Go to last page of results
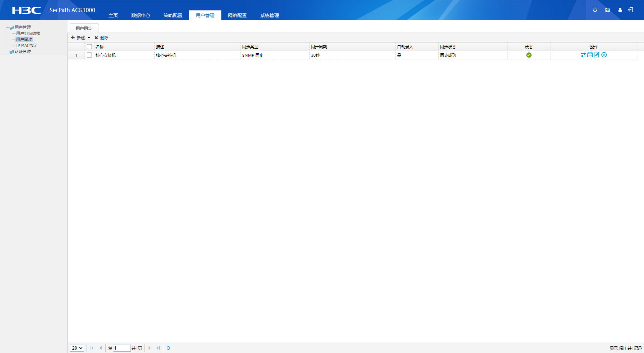The height and width of the screenshot is (353, 644). [x=158, y=348]
